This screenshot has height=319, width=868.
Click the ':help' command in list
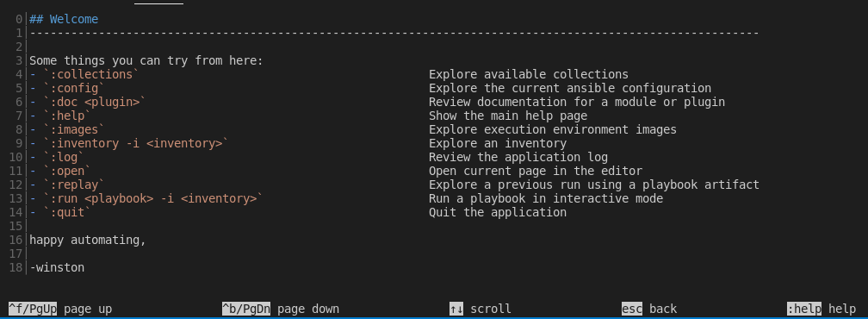click(x=67, y=116)
